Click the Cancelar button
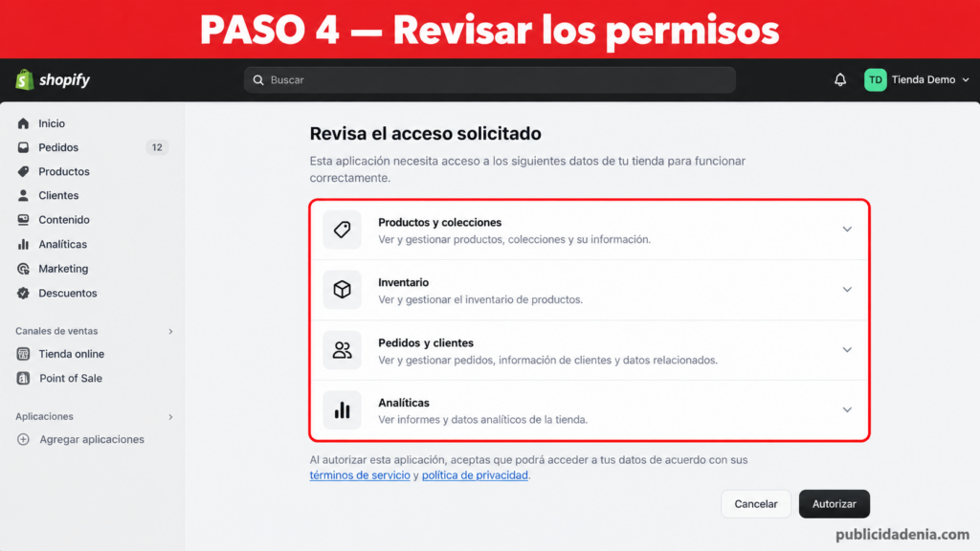 pos(756,504)
